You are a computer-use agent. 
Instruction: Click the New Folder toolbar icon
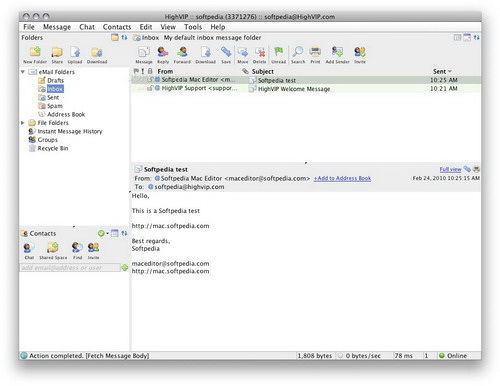coord(35,52)
